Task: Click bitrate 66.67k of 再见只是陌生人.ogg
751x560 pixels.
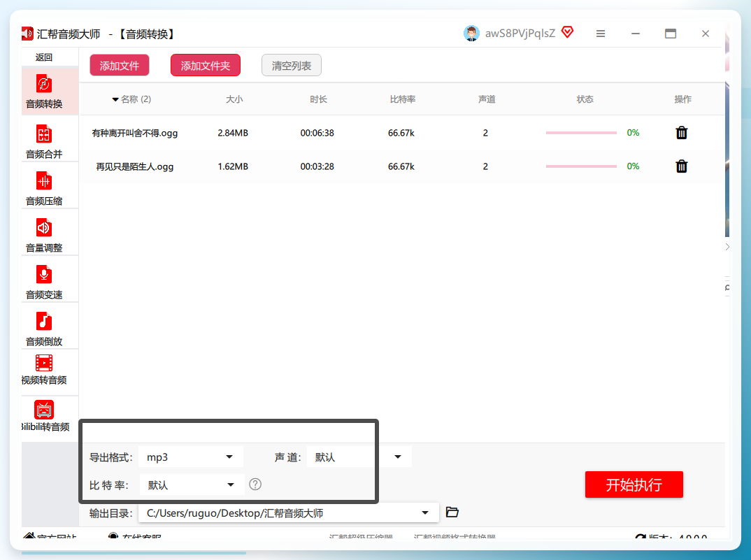Action: (x=401, y=166)
